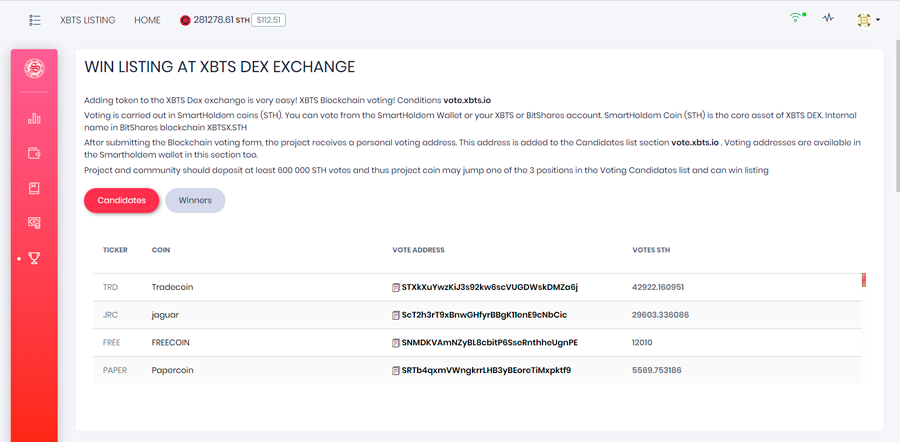Open the money transfer sidebar icon
This screenshot has height=442, width=900.
click(x=34, y=223)
